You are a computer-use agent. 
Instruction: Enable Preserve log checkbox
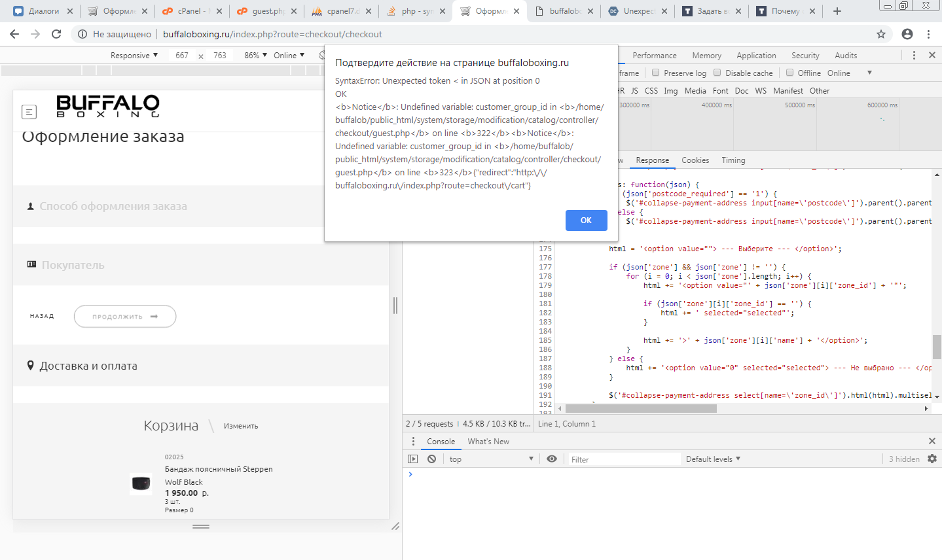click(x=656, y=73)
